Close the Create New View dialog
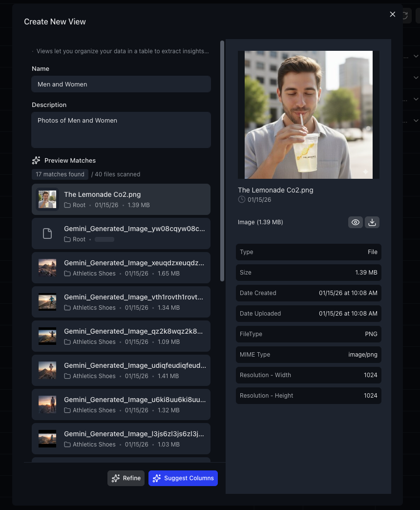The image size is (420, 510). [392, 14]
